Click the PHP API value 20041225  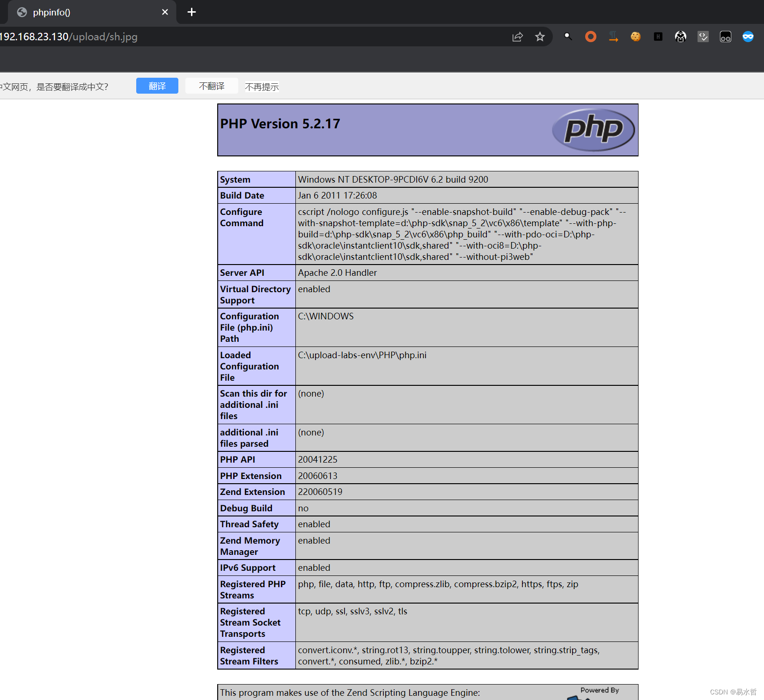tap(318, 460)
